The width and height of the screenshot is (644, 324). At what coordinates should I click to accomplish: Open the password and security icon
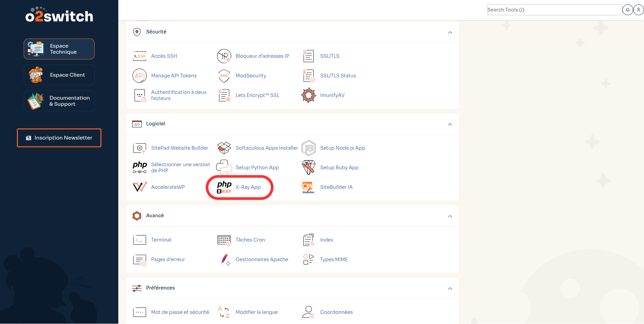[139, 313]
